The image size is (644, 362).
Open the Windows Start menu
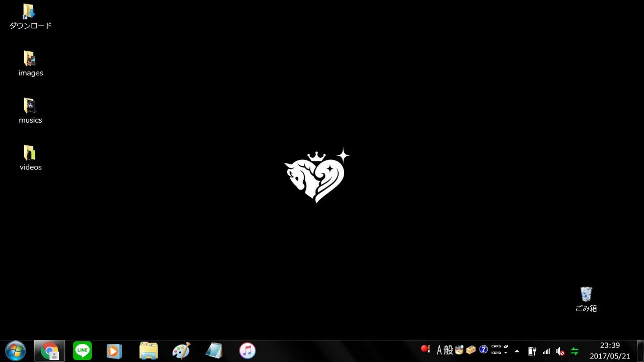coord(15,351)
